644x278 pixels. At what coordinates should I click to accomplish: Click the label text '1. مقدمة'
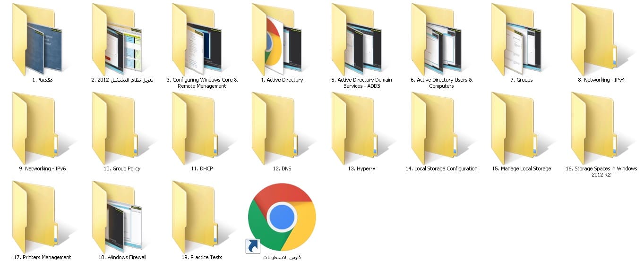43,80
